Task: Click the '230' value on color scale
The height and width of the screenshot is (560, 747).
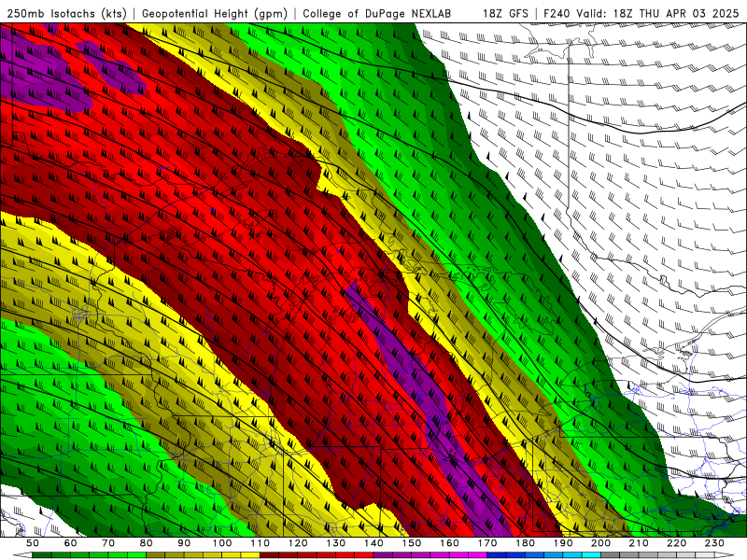Action: (x=714, y=543)
